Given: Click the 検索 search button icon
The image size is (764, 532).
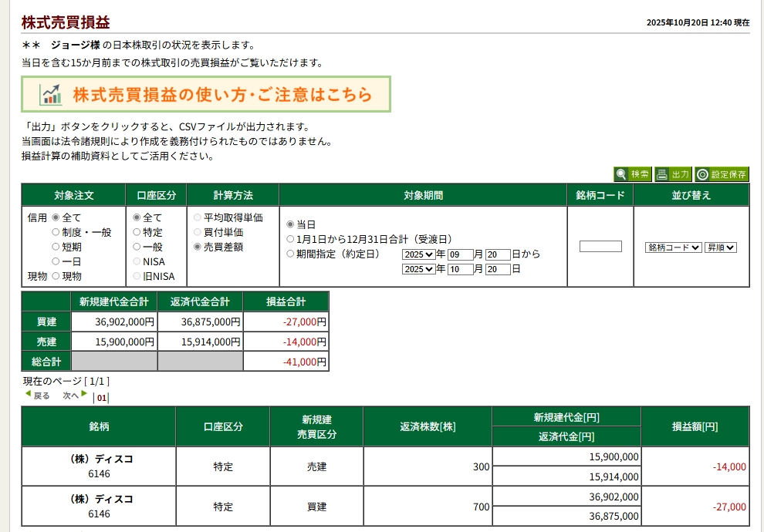Looking at the screenshot, I should click(x=633, y=174).
